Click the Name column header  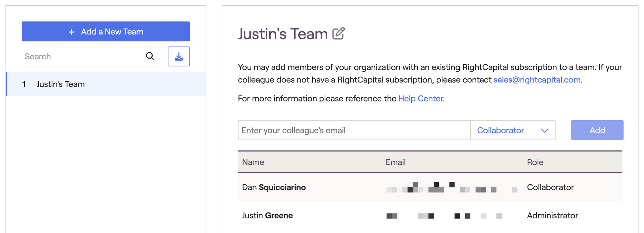(253, 162)
